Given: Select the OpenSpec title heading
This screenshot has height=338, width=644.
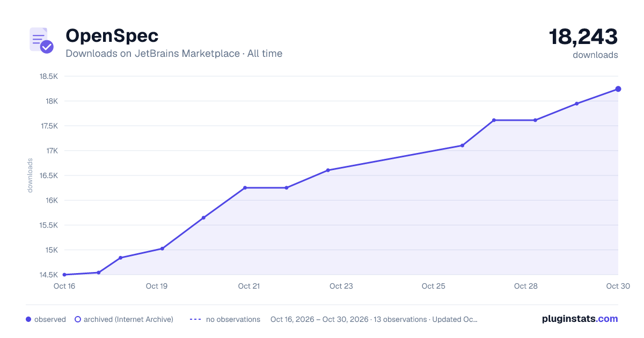Looking at the screenshot, I should tap(112, 35).
